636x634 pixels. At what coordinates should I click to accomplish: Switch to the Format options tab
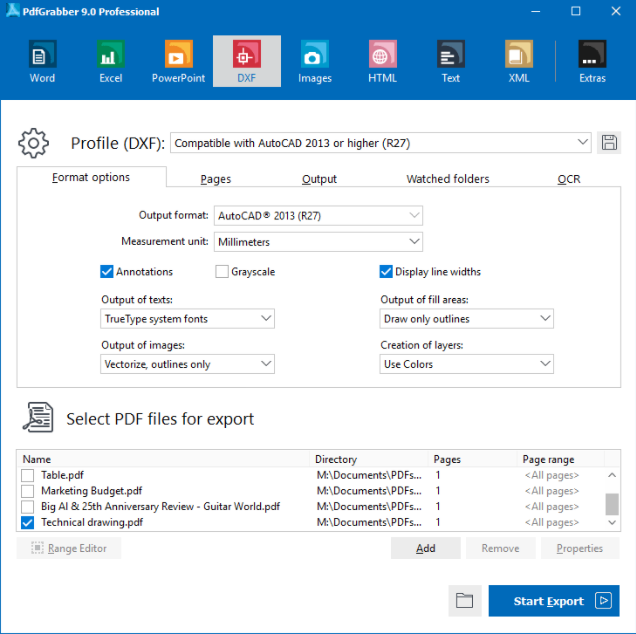point(91,177)
